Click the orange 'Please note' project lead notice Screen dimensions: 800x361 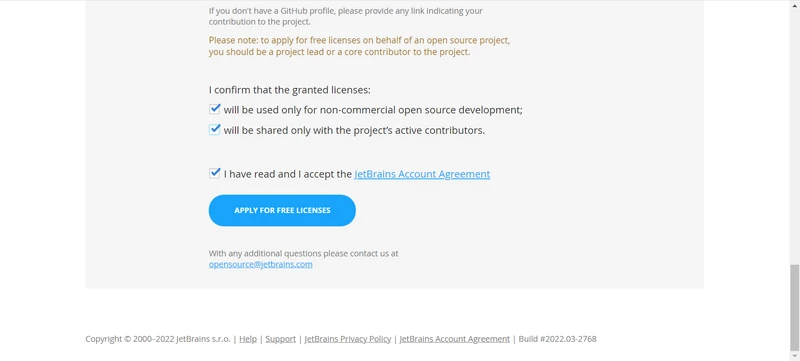pos(359,46)
